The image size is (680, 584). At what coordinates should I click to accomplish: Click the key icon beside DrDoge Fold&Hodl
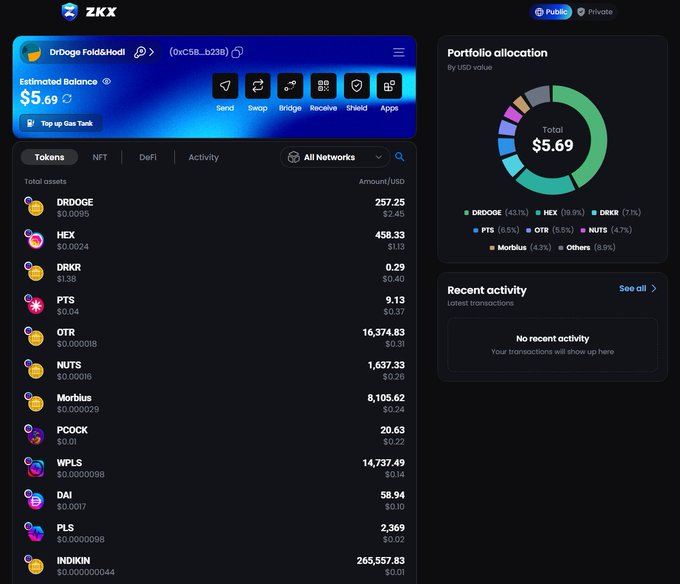140,52
